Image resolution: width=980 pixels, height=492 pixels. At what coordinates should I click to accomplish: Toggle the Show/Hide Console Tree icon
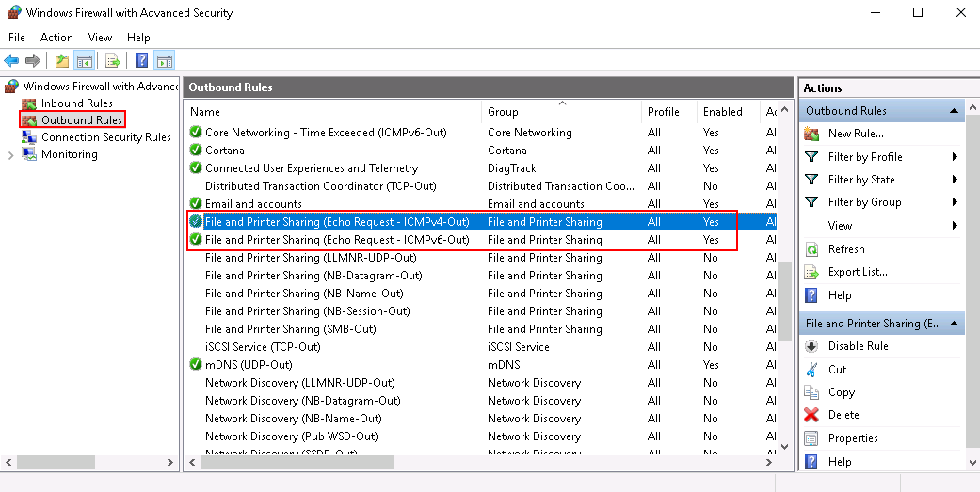(84, 60)
